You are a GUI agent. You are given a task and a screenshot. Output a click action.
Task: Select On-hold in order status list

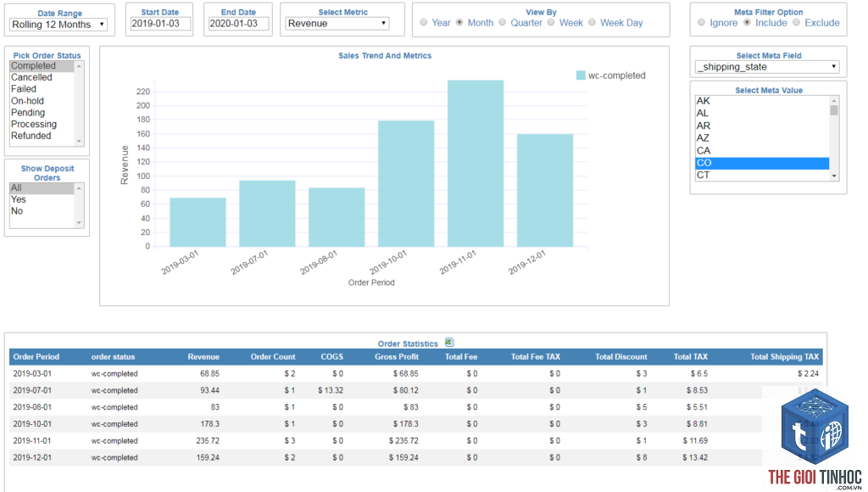(x=42, y=101)
